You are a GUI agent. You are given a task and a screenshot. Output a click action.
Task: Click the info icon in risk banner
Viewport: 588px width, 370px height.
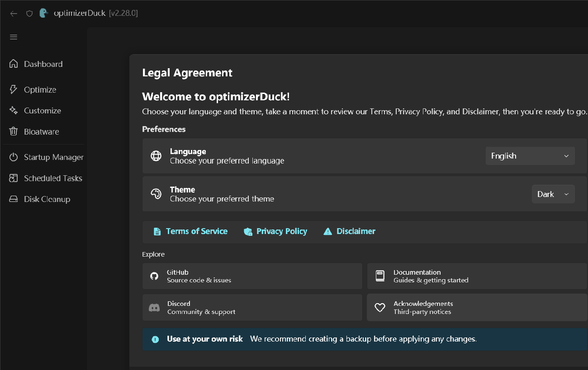pos(155,339)
